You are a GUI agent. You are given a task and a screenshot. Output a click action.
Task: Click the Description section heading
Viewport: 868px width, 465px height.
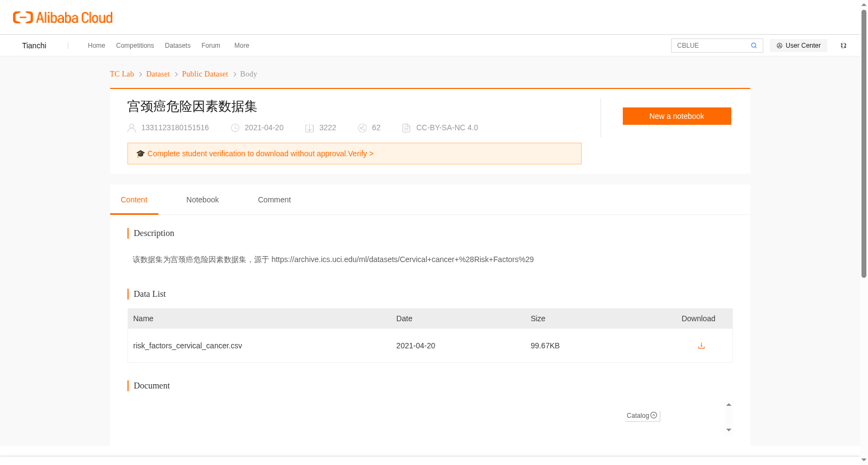click(x=154, y=233)
